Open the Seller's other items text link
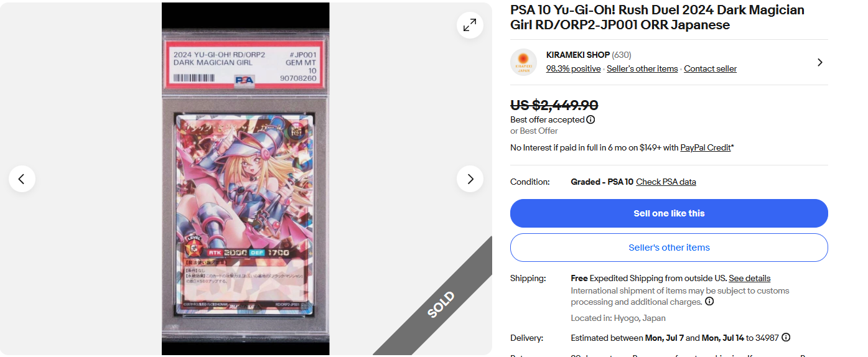Image resolution: width=868 pixels, height=357 pixels. (642, 69)
